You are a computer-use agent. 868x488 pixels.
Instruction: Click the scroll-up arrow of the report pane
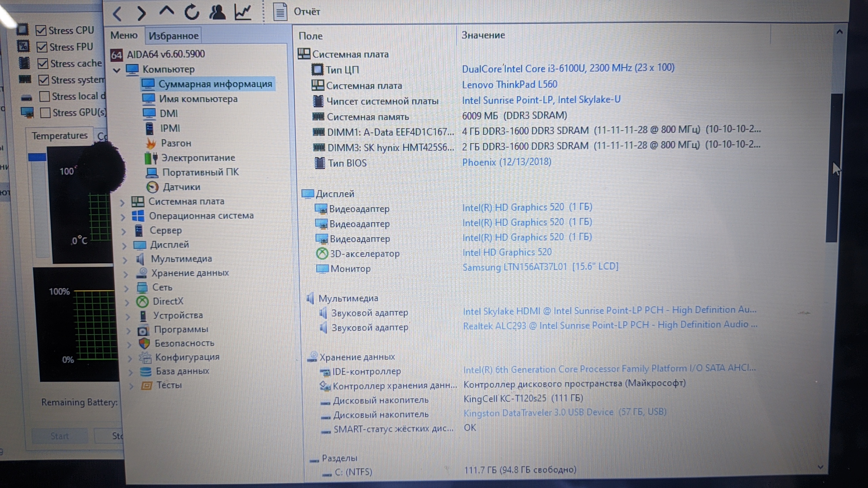coord(839,32)
